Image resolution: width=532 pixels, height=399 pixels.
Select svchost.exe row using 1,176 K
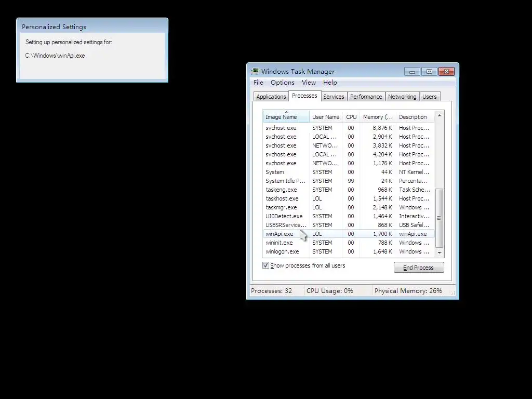coord(349,163)
